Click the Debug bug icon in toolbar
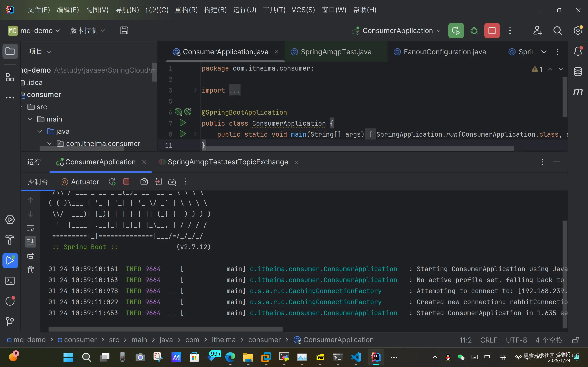 474,31
